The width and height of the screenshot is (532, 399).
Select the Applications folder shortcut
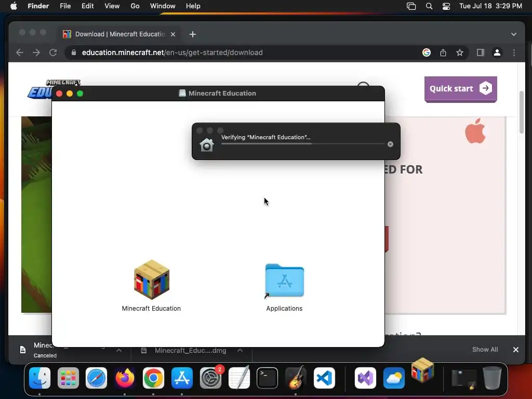(x=284, y=281)
